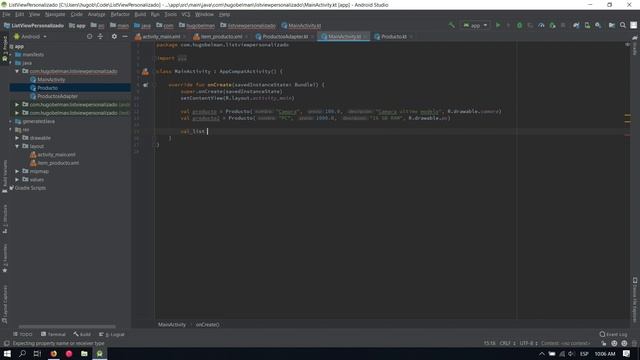This screenshot has width=640, height=360.
Task: Open the VCS menu
Action: tap(185, 14)
